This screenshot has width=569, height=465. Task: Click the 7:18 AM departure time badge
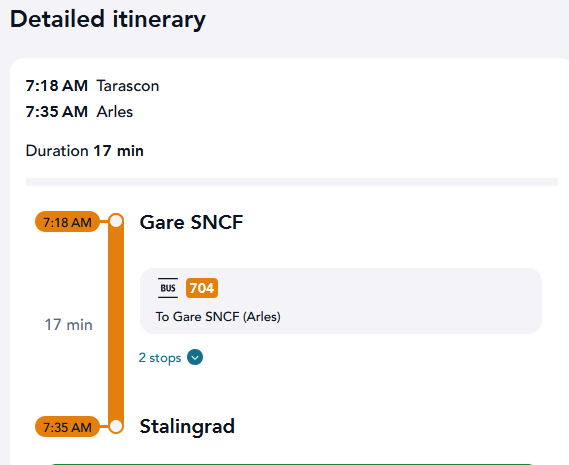coord(67,222)
